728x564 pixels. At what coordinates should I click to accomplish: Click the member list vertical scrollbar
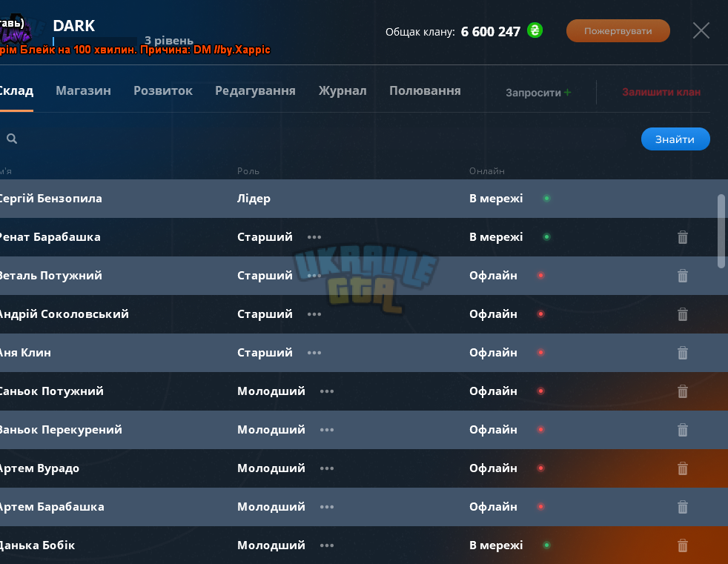pos(721,231)
